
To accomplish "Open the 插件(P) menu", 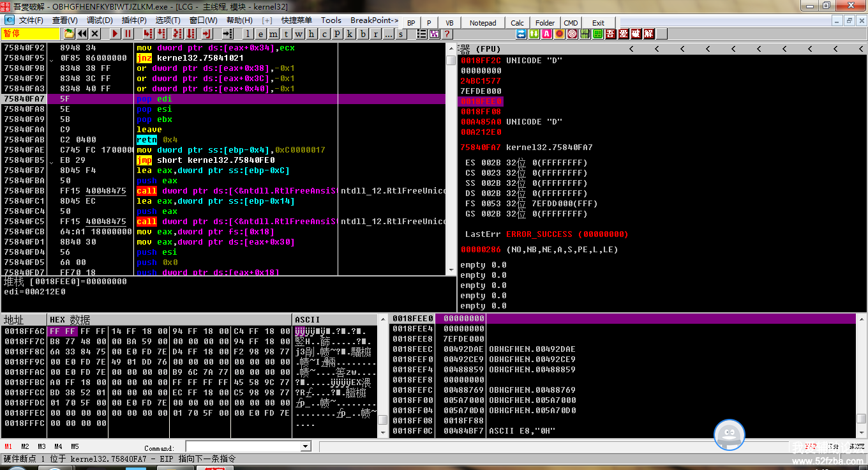I will point(133,20).
